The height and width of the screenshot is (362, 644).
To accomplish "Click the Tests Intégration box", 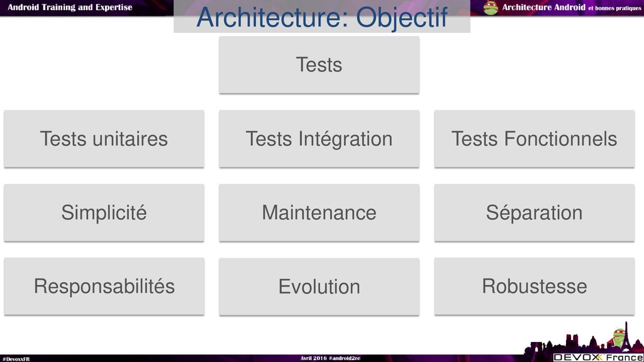I will (319, 139).
